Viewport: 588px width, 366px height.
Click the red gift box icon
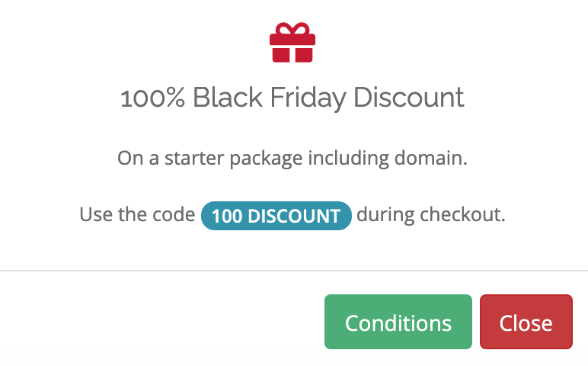pyautogui.click(x=292, y=43)
